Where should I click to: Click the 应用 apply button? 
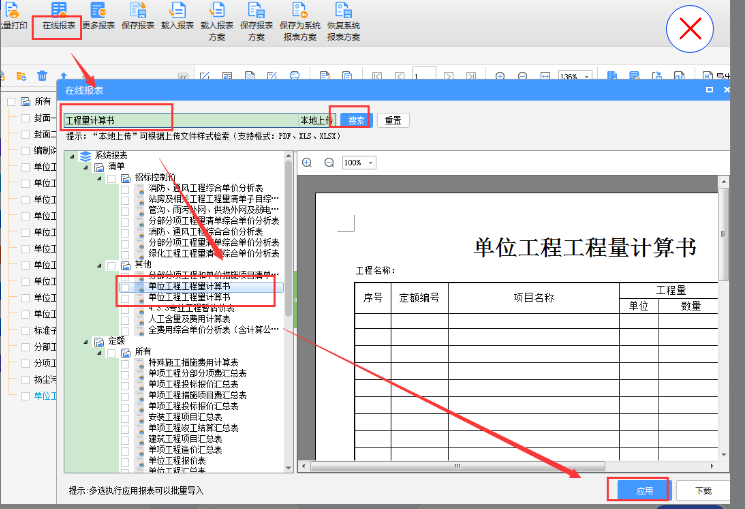644,490
